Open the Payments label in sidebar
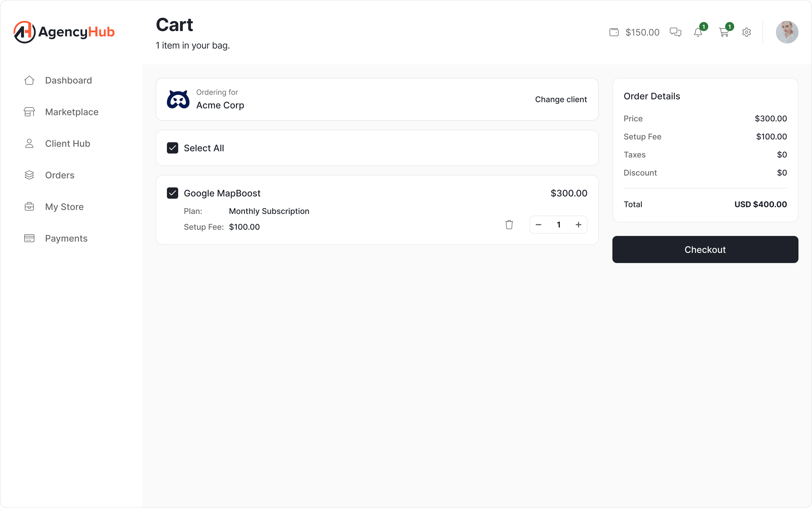The height and width of the screenshot is (508, 812). point(66,238)
